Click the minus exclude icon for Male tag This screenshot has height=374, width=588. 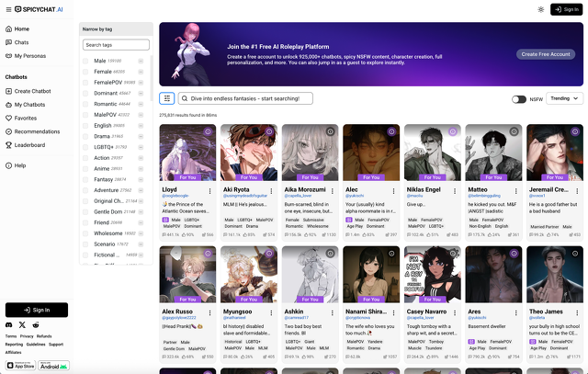pyautogui.click(x=141, y=61)
